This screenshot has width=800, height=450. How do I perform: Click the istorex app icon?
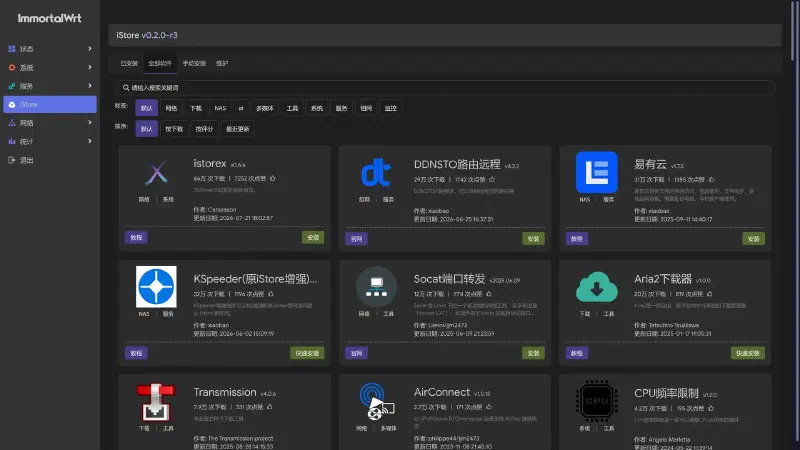click(x=156, y=173)
